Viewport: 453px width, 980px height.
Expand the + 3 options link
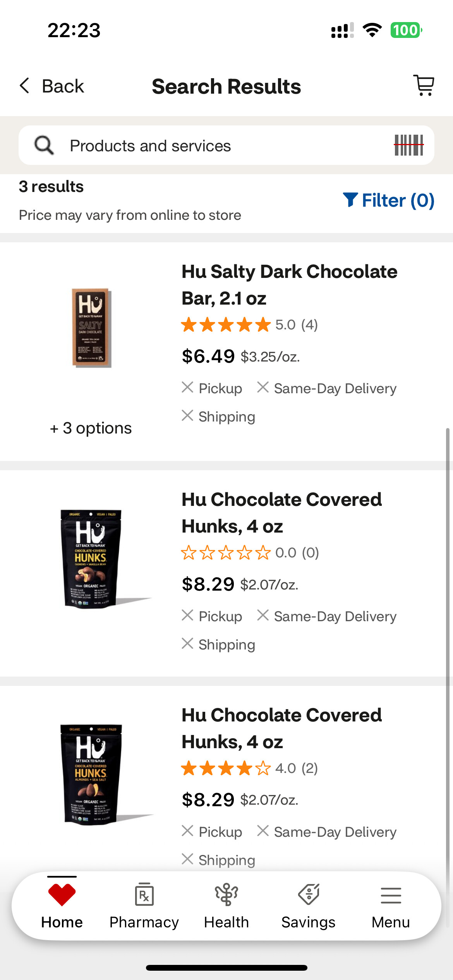[x=91, y=428]
